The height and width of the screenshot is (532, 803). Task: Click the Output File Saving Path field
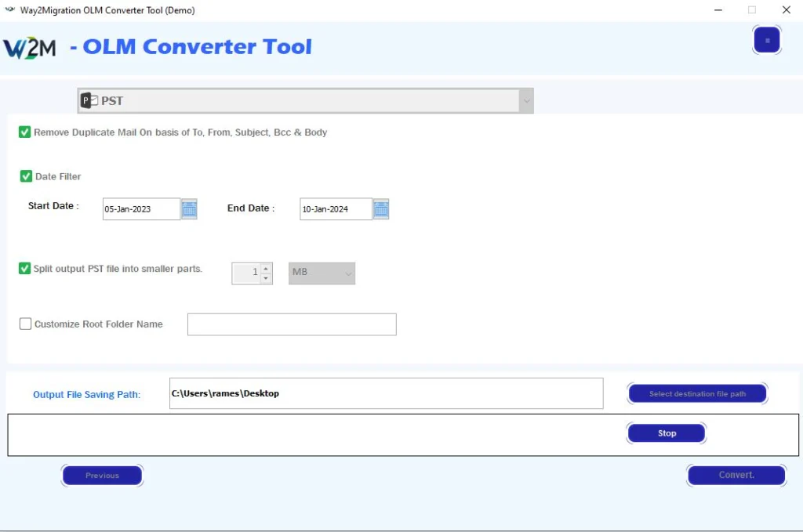(x=386, y=393)
